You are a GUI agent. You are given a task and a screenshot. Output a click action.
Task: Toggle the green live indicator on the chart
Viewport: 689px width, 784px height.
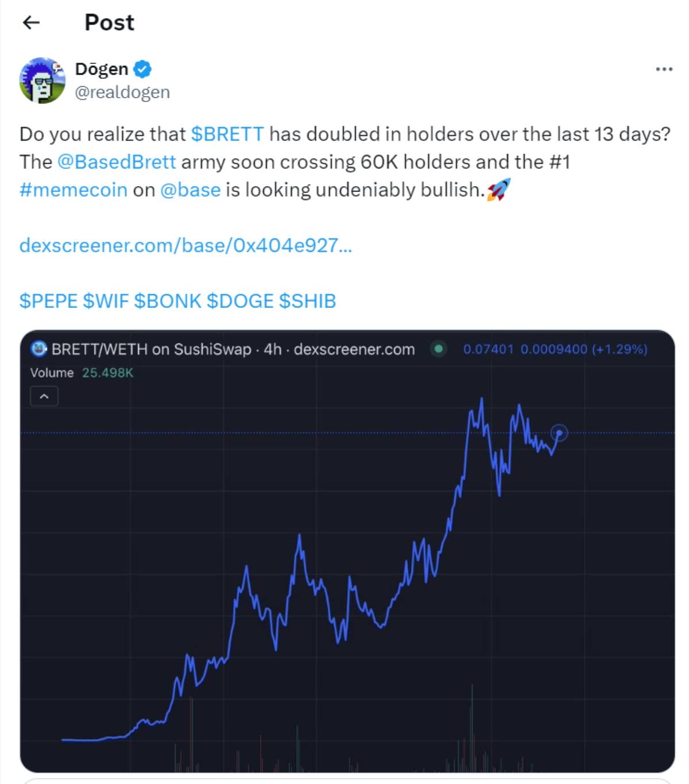[x=439, y=349]
